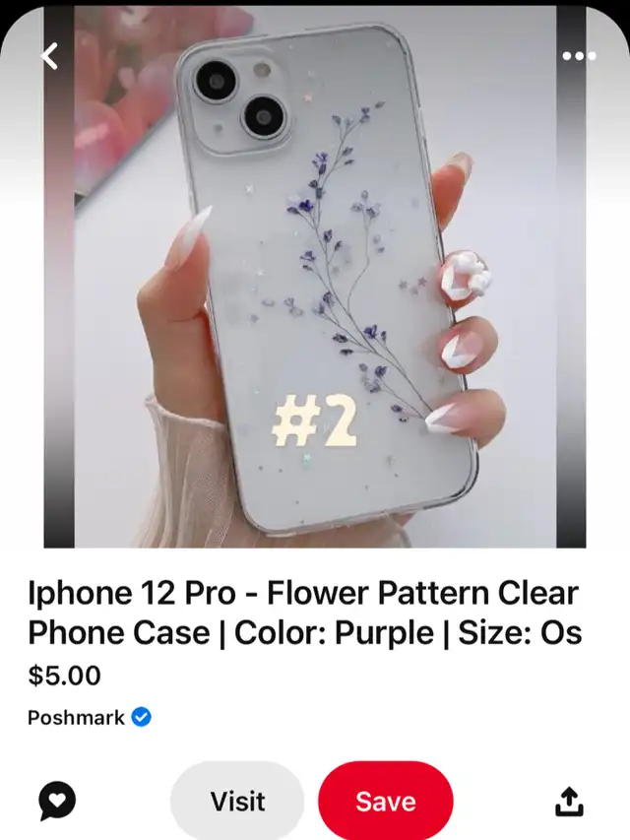Save this pin with the red Save button
The image size is (630, 840).
click(386, 801)
